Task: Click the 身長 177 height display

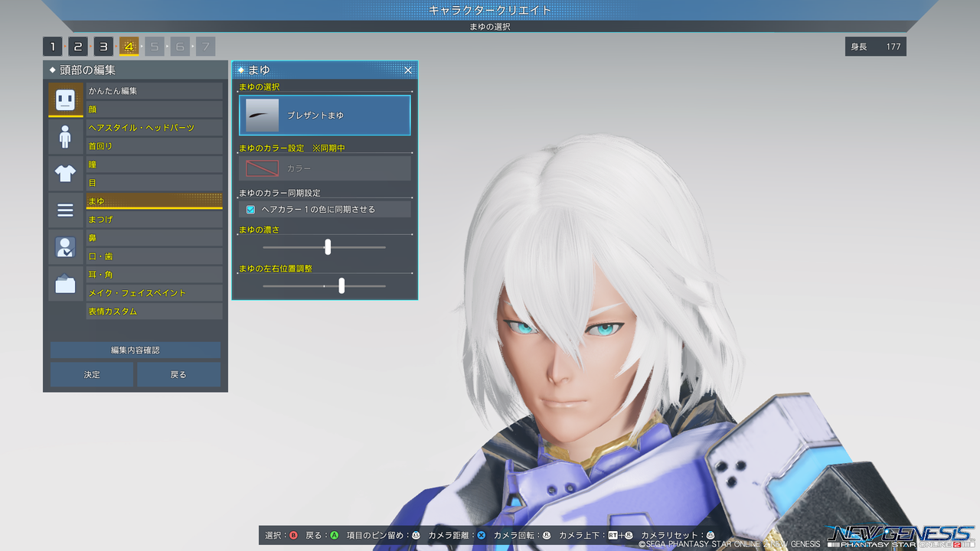Action: tap(876, 47)
